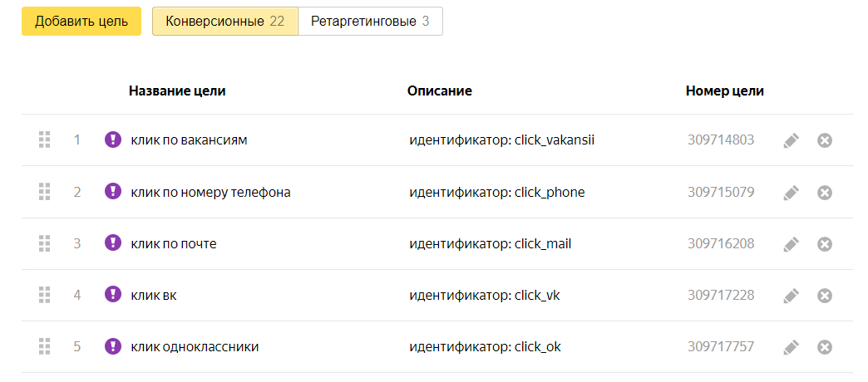868x382 pixels.
Task: Click the purple status icon for «клик по вакансиям»
Action: click(113, 140)
